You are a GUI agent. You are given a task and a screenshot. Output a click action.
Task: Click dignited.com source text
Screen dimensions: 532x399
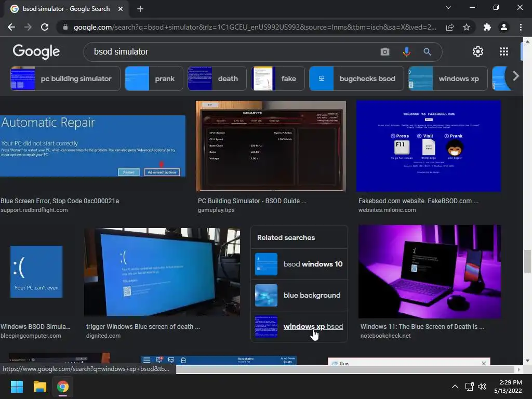[x=103, y=336]
